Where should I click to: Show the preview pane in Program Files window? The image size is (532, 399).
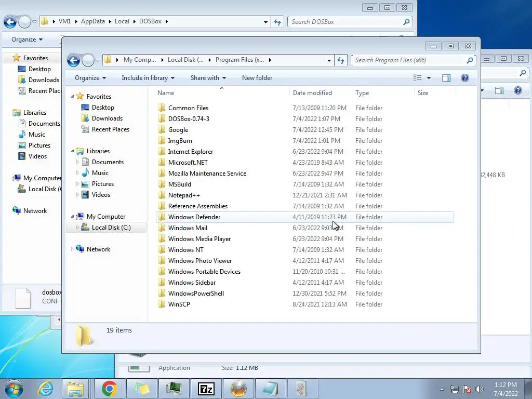[x=446, y=78]
